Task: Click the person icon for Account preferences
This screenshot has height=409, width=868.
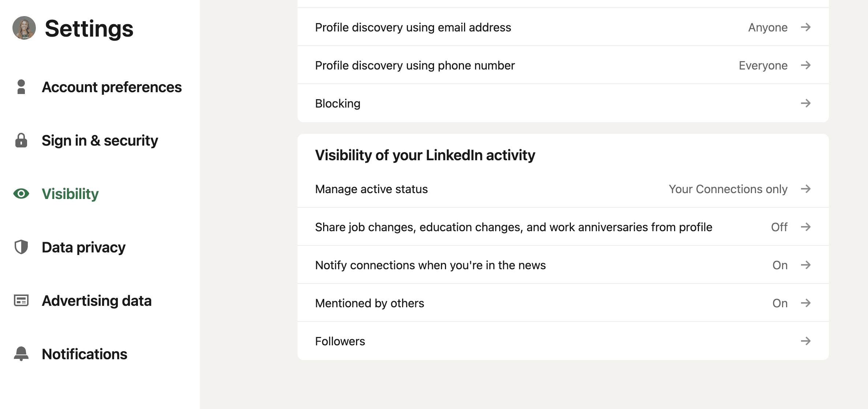Action: coord(21,87)
